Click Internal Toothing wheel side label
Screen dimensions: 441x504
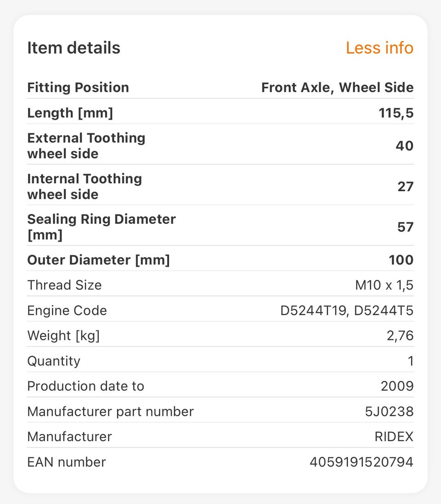85,186
